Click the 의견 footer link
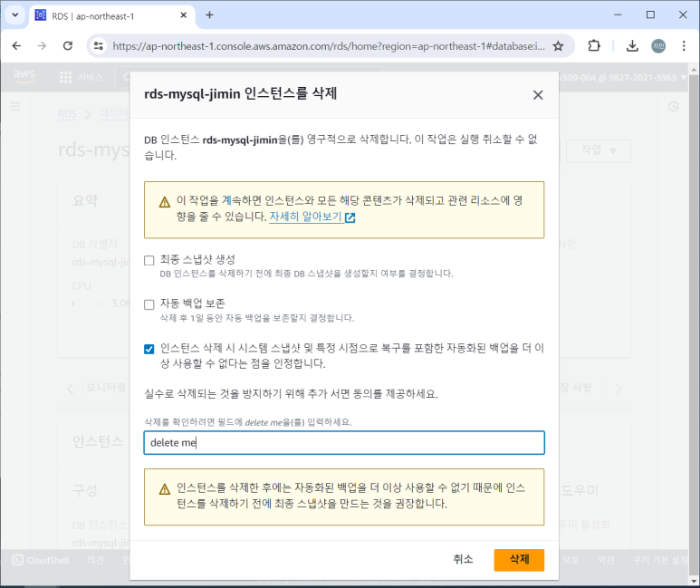700x588 pixels. [95, 560]
